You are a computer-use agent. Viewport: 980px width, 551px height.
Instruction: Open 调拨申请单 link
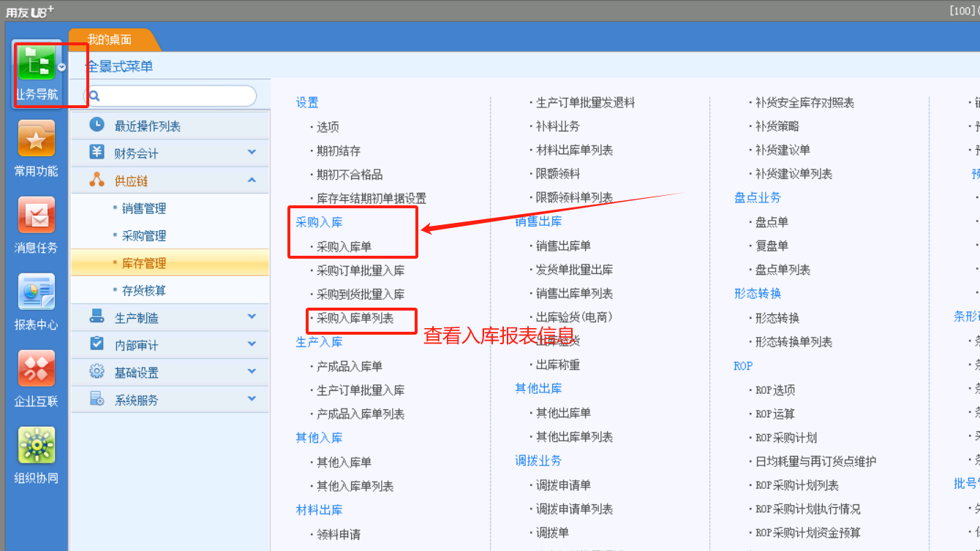pyautogui.click(x=563, y=485)
